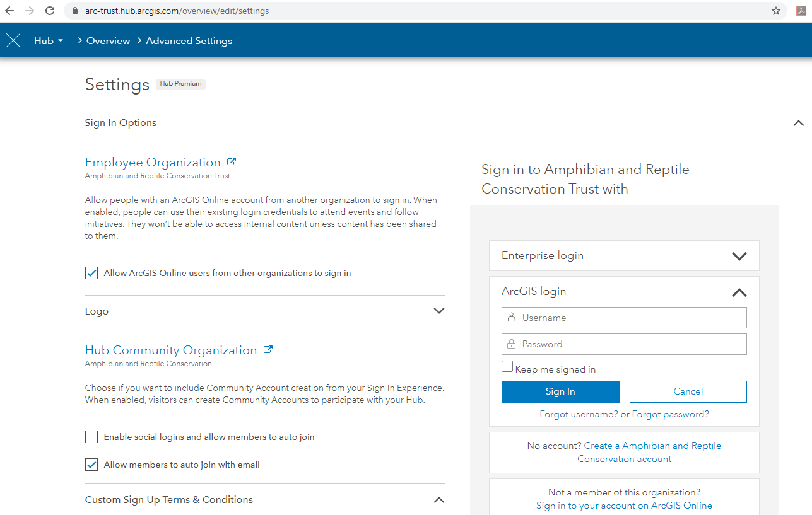
Task: Click the Cancel button
Action: coord(688,391)
